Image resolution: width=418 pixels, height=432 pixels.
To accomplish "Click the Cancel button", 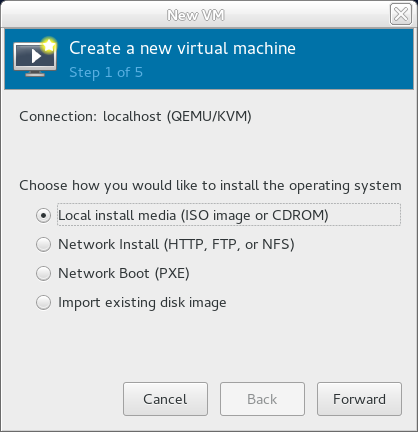I will [x=165, y=399].
